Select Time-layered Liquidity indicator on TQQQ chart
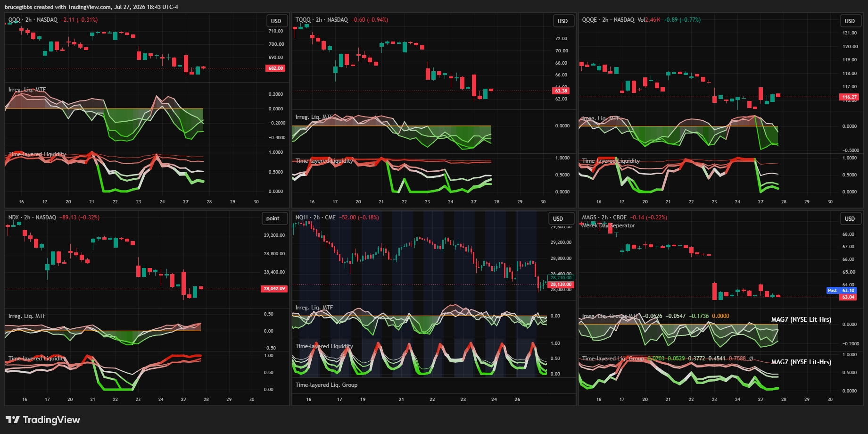Image resolution: width=868 pixels, height=434 pixels. [x=324, y=161]
